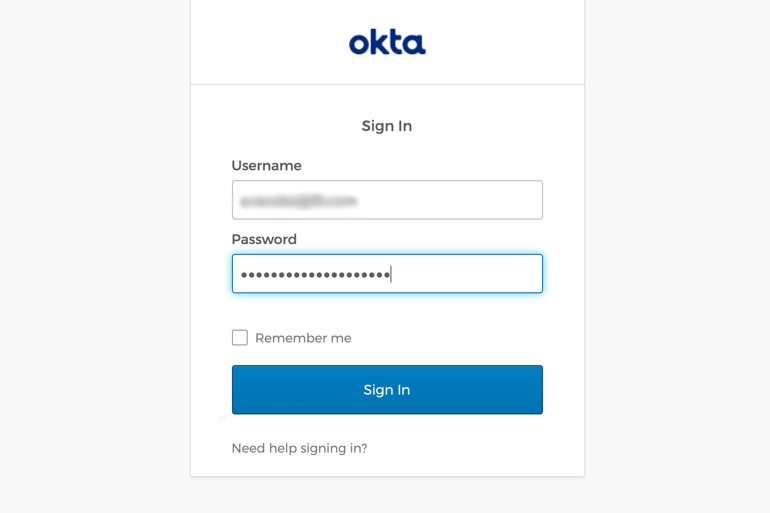Screen dimensions: 770x513
Task: Open the Need help signing in link
Action: [299, 448]
